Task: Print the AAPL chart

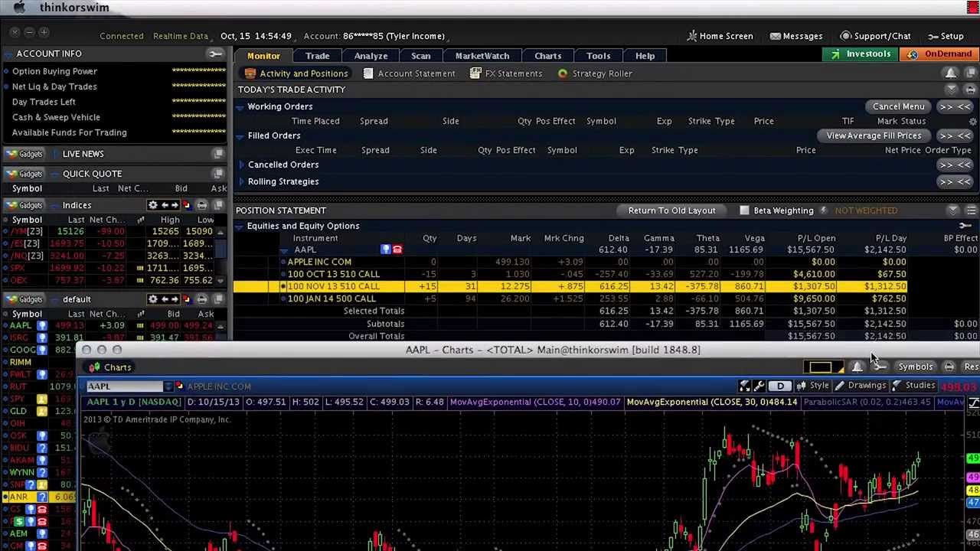Action: (949, 367)
